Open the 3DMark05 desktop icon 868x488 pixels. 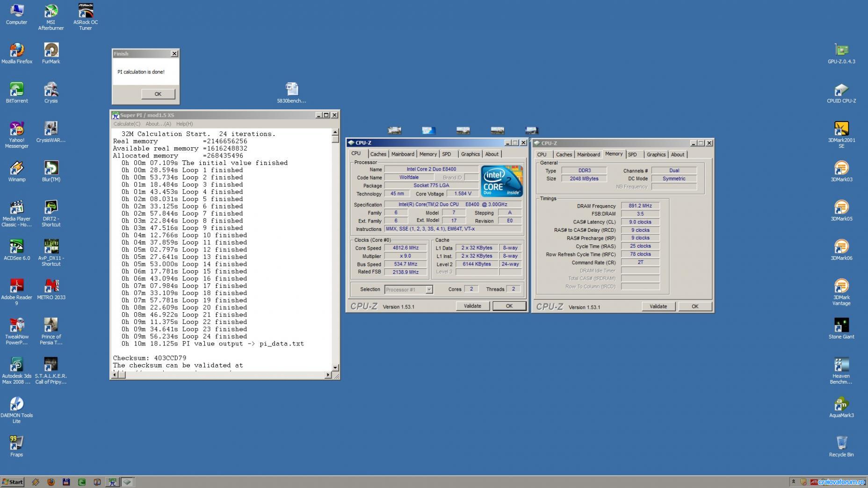(x=841, y=210)
